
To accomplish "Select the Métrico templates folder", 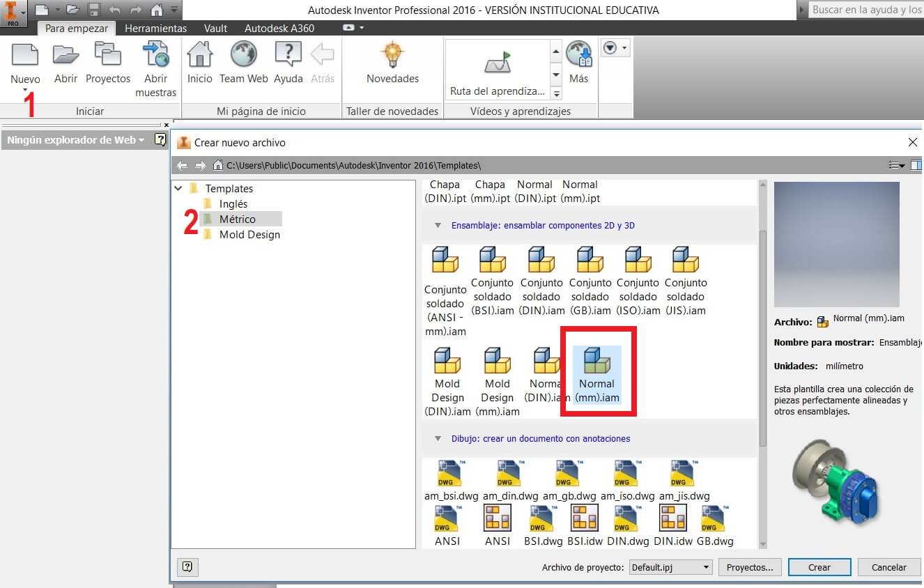I will tap(238, 219).
